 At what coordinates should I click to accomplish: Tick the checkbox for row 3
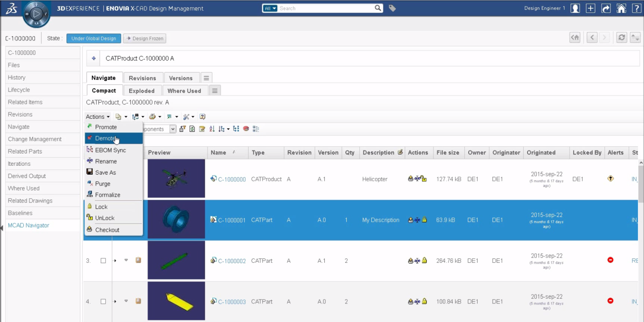(103, 261)
